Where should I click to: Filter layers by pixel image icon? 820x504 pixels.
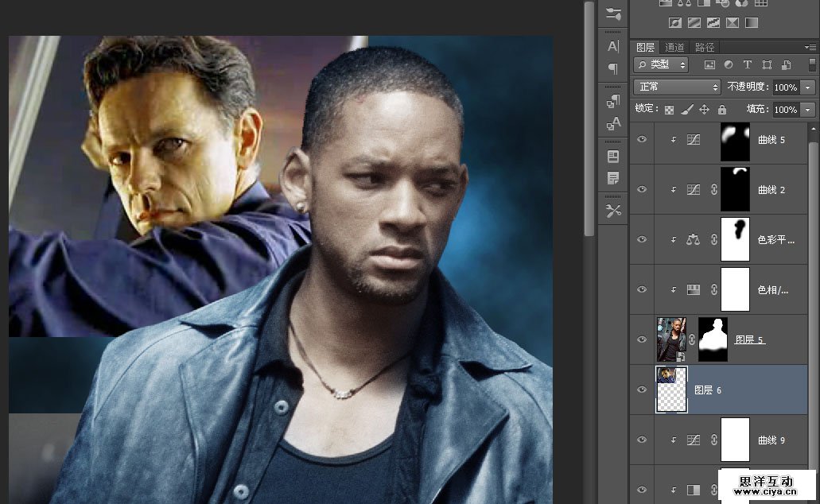(709, 64)
